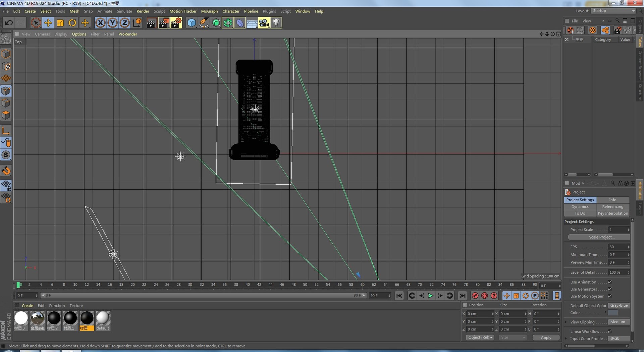644x352 pixels.
Task: Add a Cube primitive object
Action: tap(191, 23)
